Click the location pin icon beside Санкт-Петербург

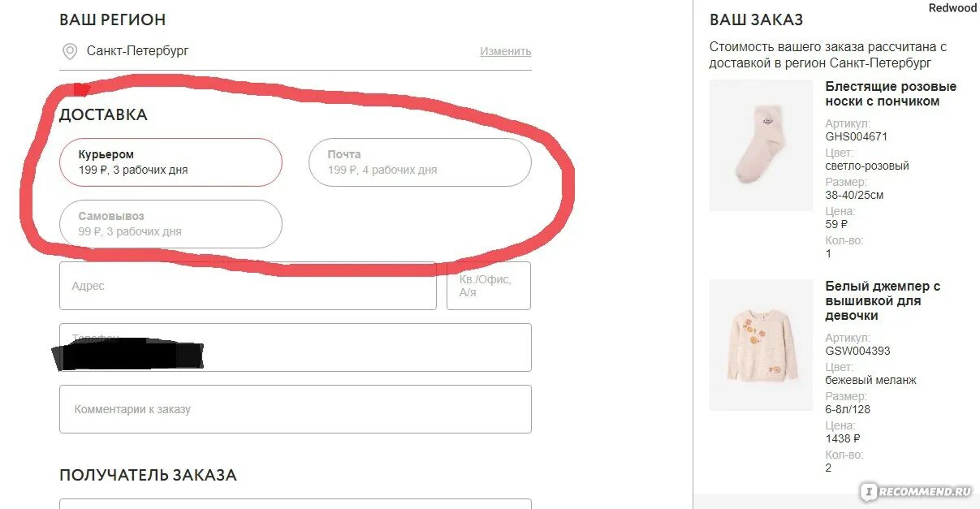pos(70,51)
